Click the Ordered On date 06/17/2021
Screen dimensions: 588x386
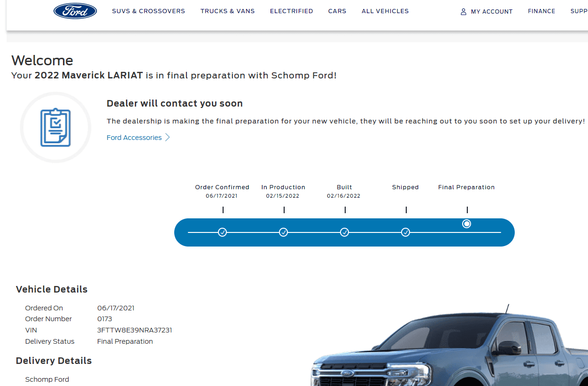click(x=116, y=308)
